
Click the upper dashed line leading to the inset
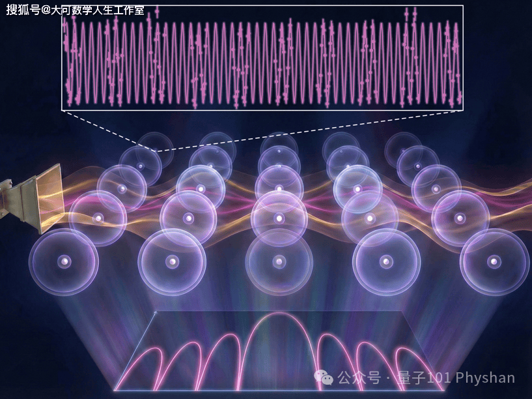[309, 131]
